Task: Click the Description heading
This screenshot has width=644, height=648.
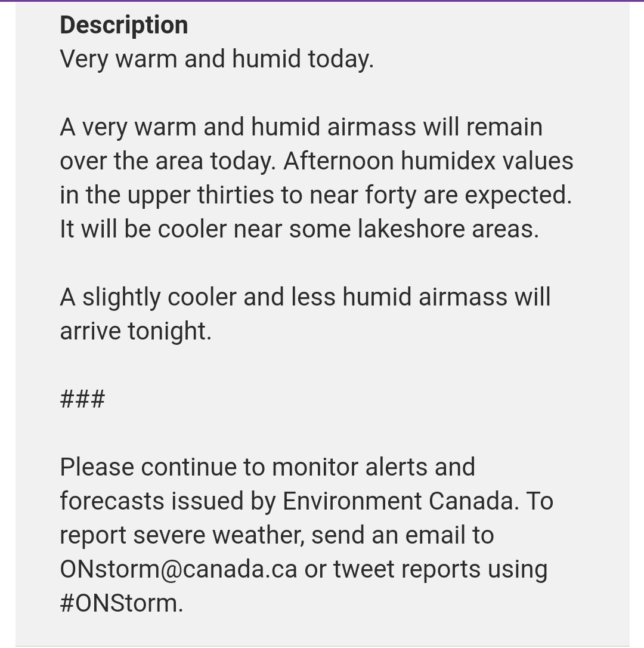Action: point(124,25)
